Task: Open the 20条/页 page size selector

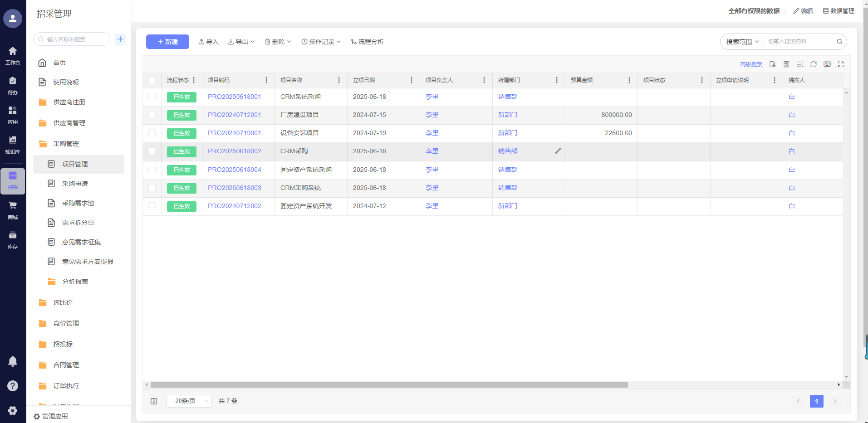Action: pos(189,401)
